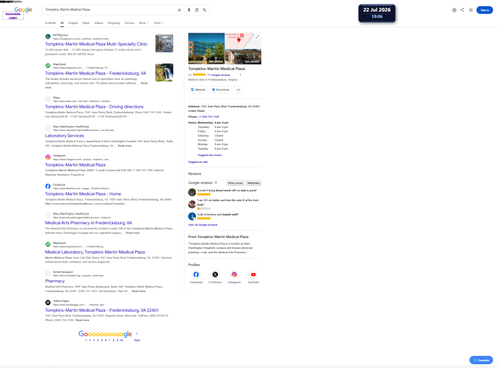The image size is (500, 368).
Task: Switch to the Images tab
Action: tap(73, 23)
